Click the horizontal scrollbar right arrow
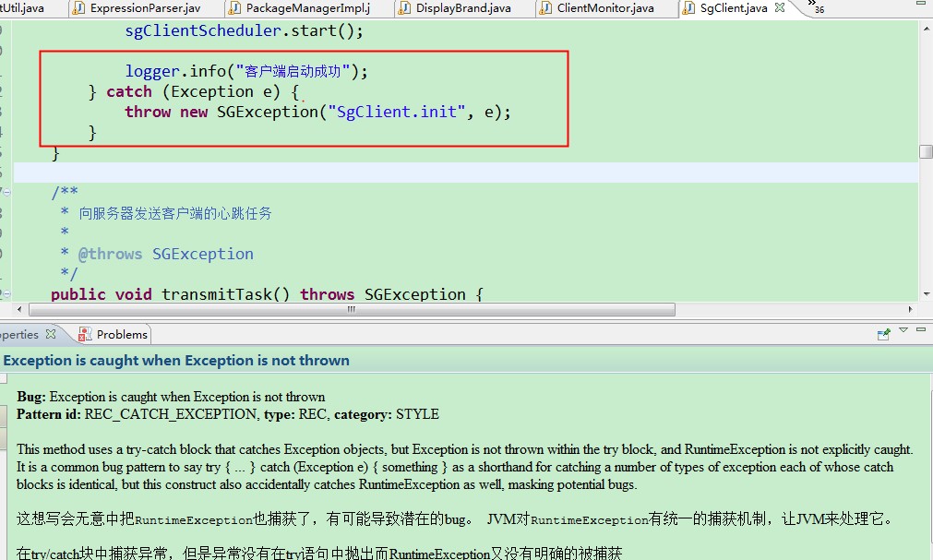Screen dimensions: 933x560 [910, 309]
